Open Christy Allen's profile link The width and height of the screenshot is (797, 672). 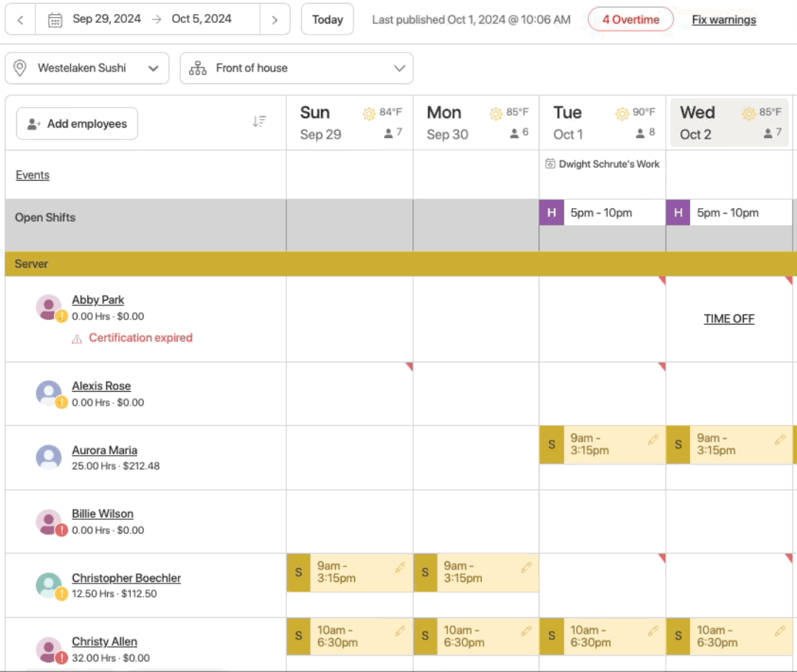pos(104,642)
